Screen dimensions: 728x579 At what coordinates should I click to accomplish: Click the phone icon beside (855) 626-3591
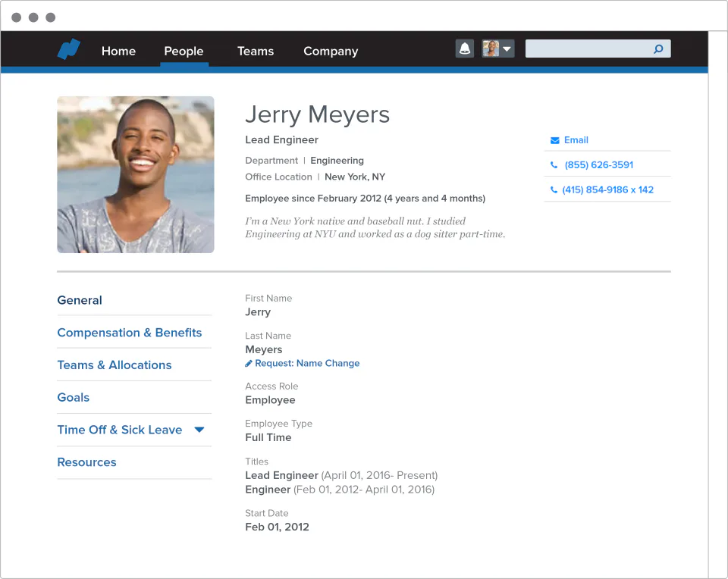554,164
